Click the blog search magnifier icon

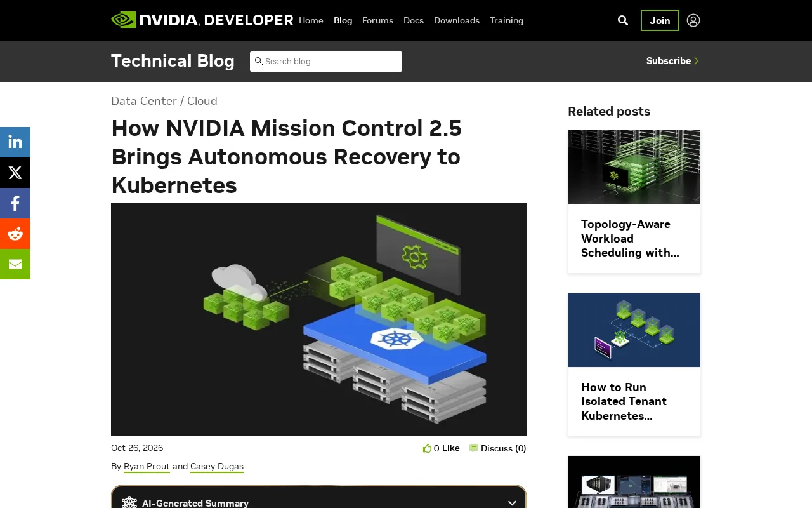(x=259, y=61)
